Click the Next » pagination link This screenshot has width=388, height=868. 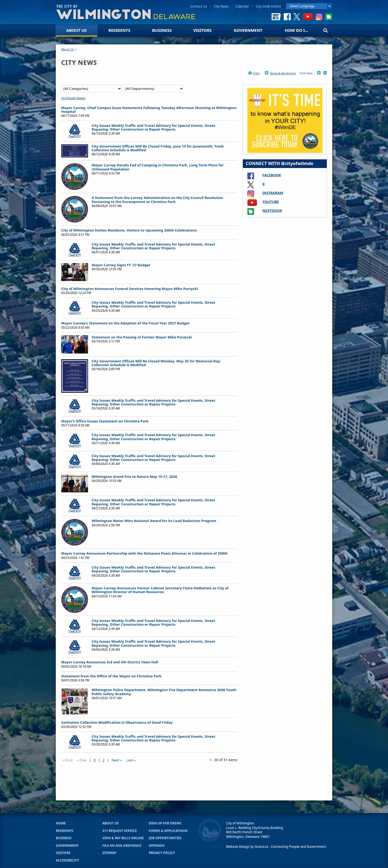pyautogui.click(x=117, y=760)
